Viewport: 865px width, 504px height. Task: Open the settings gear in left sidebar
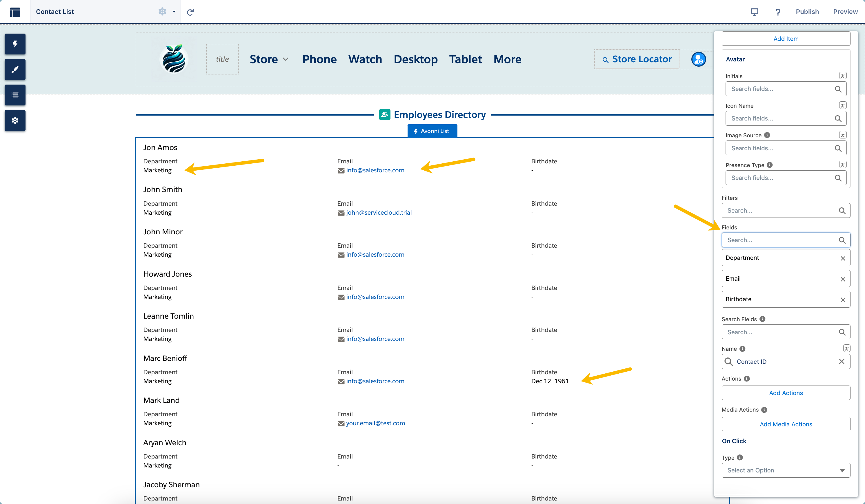pyautogui.click(x=15, y=121)
